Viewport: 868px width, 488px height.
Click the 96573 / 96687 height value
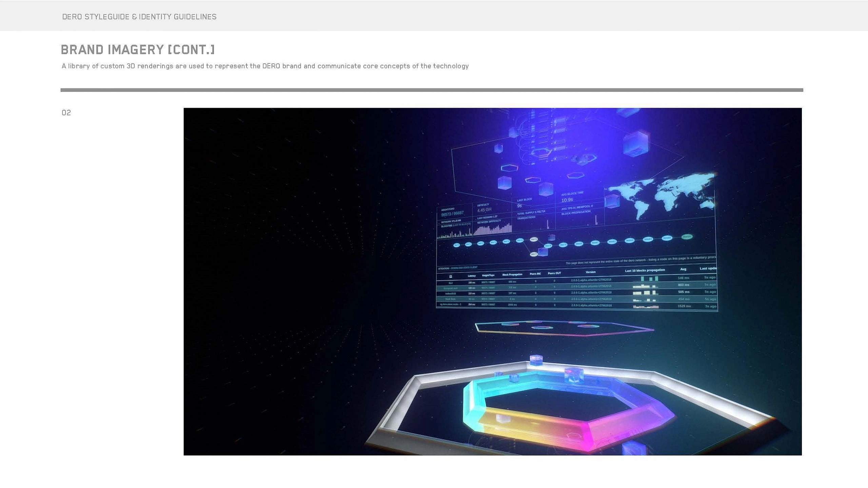(x=452, y=214)
